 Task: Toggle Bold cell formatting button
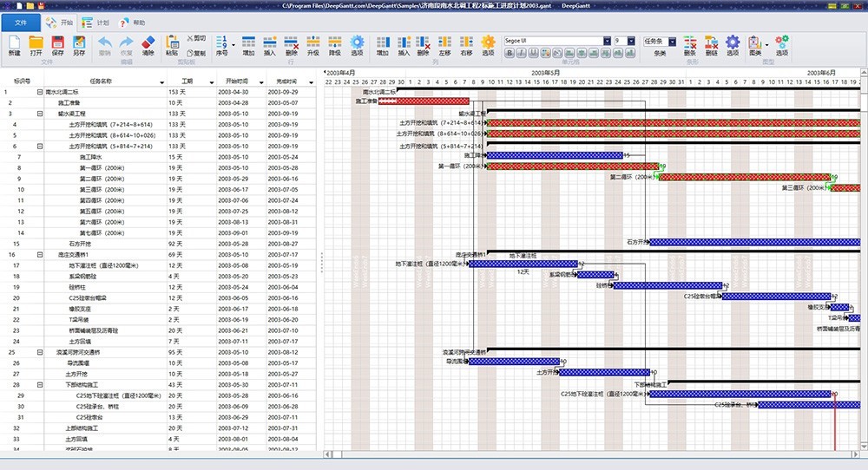tap(510, 53)
